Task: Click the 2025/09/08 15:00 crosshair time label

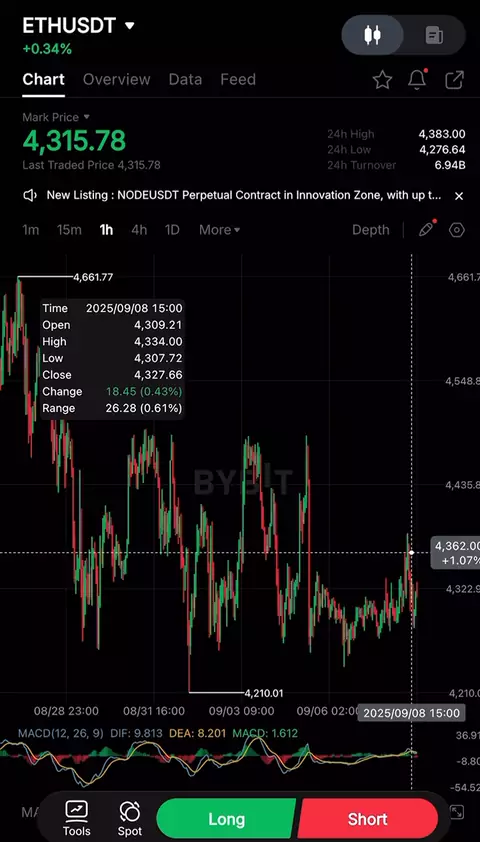Action: 411,713
